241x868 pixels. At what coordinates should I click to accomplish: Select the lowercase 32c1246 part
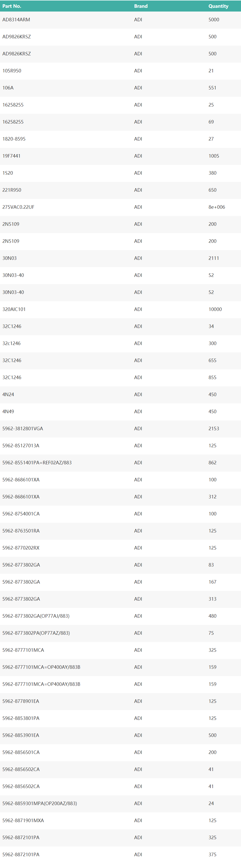click(x=12, y=343)
